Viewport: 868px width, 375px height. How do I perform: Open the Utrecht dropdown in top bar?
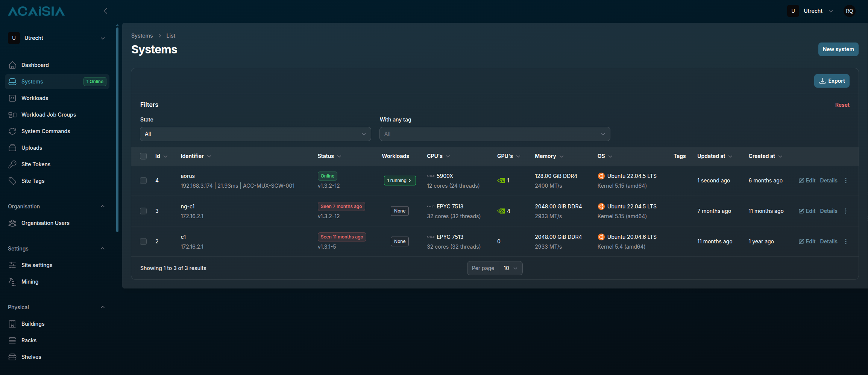(x=810, y=11)
